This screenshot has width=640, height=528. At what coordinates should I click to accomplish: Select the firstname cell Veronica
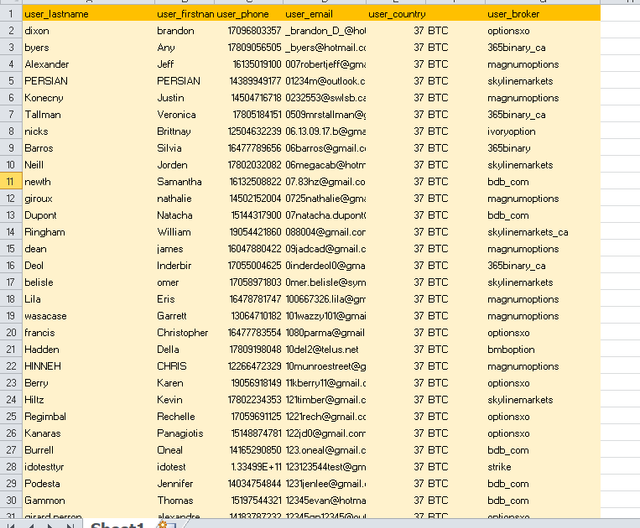click(x=184, y=114)
